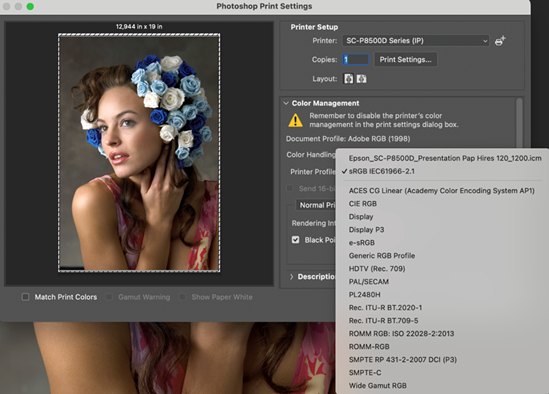This screenshot has width=549, height=394.
Task: Click the Color Management panel scrollbar
Action: click(x=519, y=123)
